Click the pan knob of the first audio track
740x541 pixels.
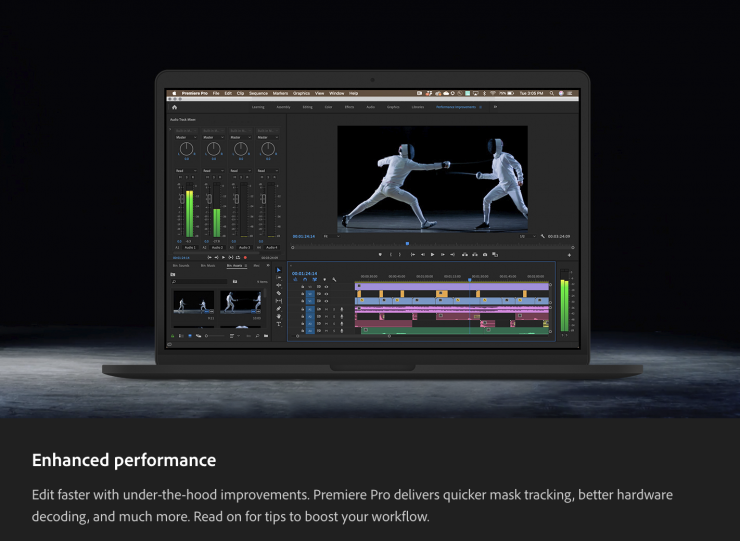point(186,149)
